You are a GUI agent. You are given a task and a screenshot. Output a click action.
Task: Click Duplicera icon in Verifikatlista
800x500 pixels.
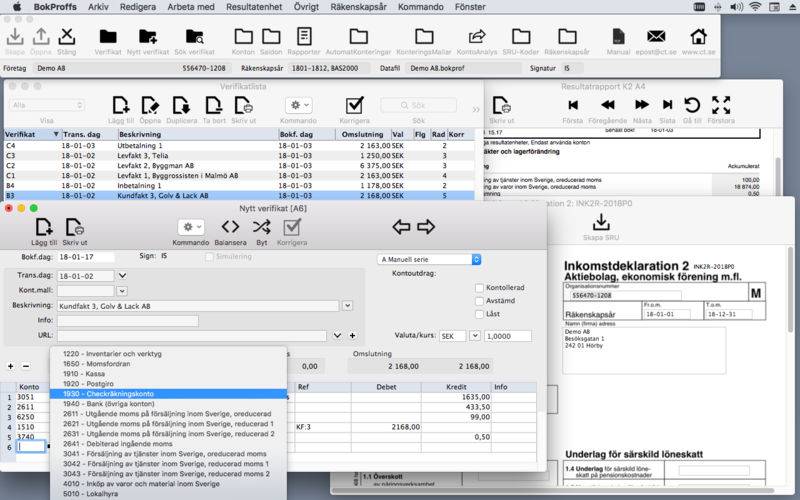tap(181, 106)
